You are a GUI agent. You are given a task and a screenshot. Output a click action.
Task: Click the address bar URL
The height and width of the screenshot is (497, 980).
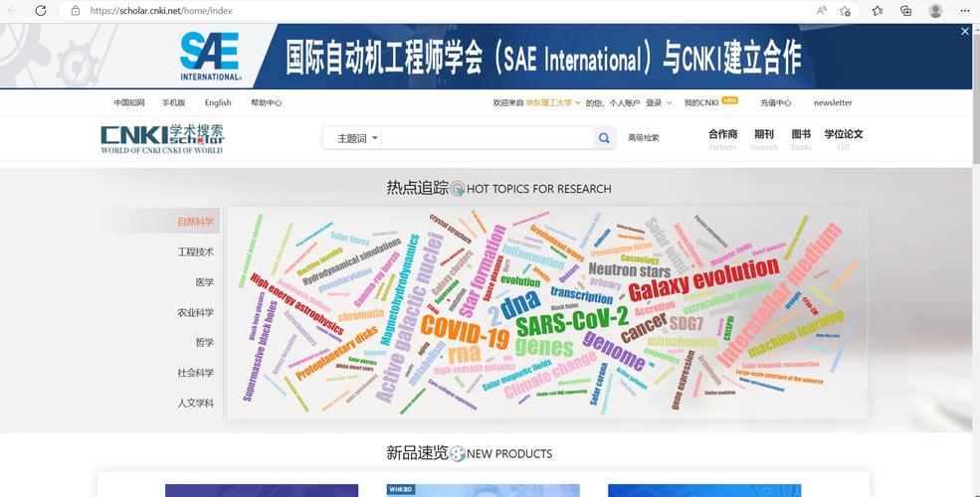(161, 11)
